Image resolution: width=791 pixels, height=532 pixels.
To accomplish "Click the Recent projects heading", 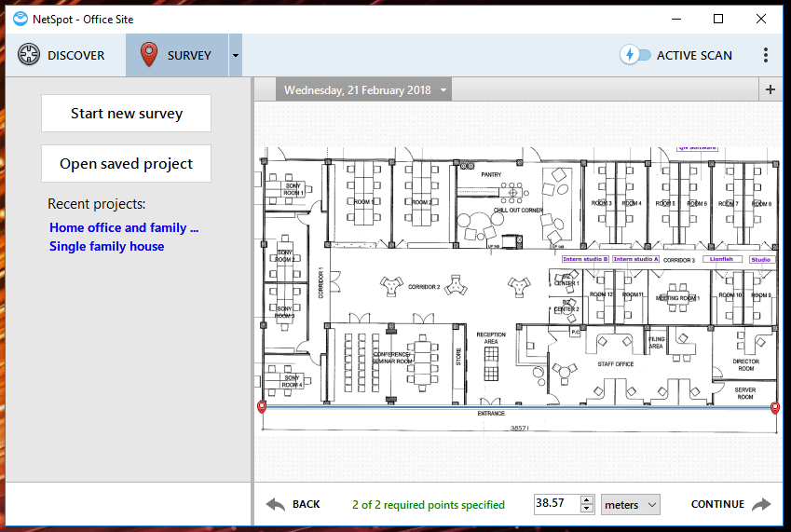I will pyautogui.click(x=96, y=204).
